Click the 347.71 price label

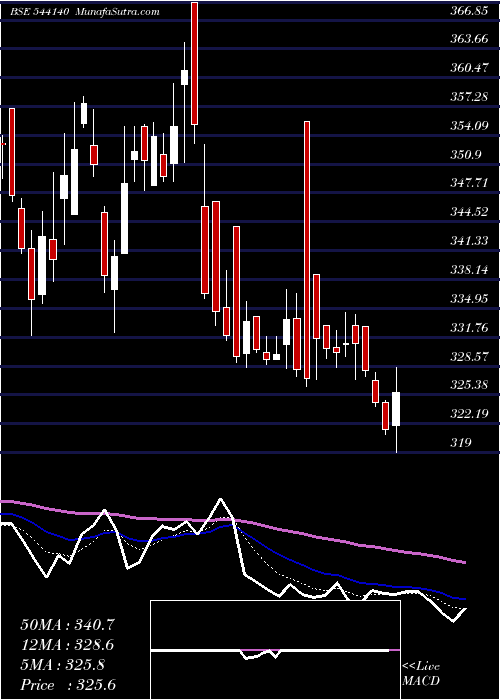468,183
